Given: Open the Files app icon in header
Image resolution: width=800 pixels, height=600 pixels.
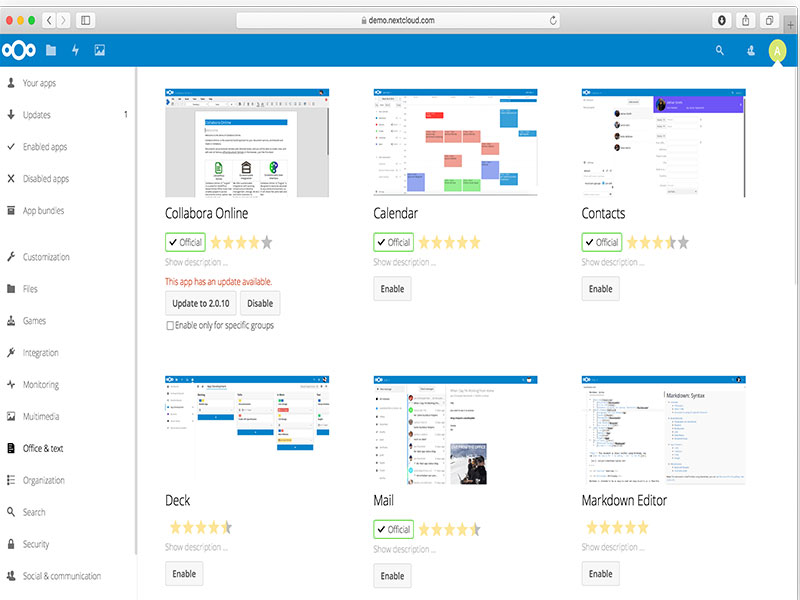Looking at the screenshot, I should [x=51, y=50].
